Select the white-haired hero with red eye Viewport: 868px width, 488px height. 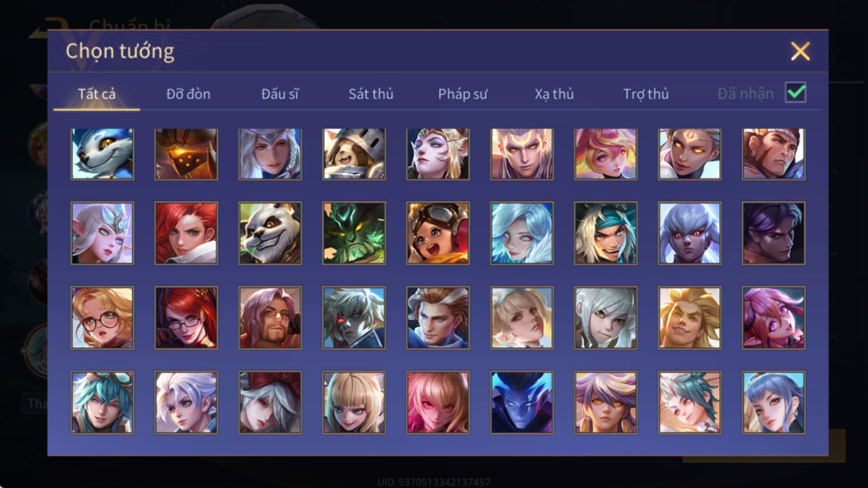pos(354,318)
